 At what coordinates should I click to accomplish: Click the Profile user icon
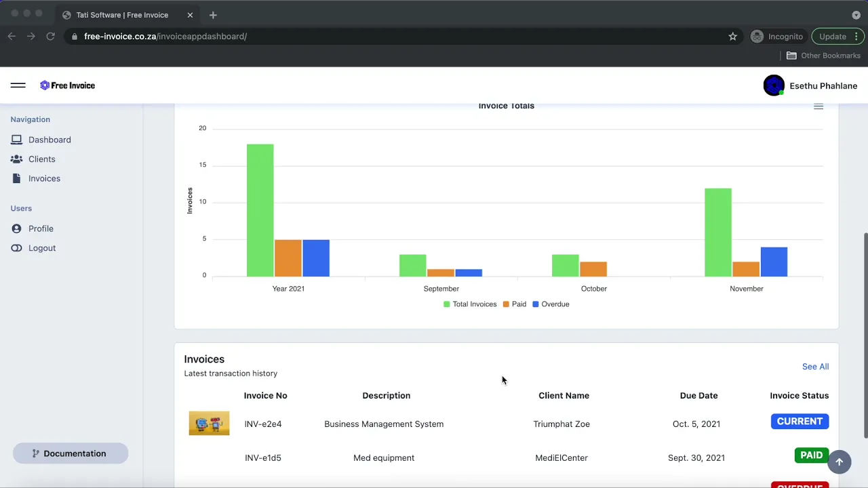coord(16,228)
